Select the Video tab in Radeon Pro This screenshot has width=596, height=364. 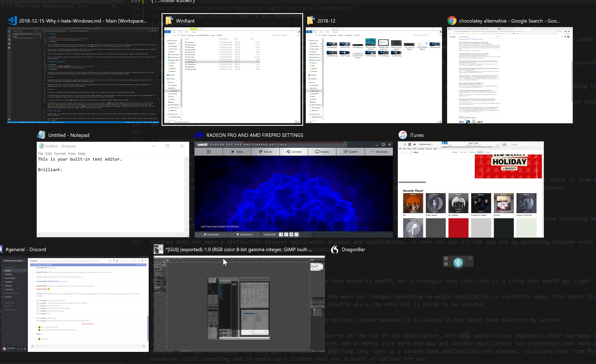point(237,152)
